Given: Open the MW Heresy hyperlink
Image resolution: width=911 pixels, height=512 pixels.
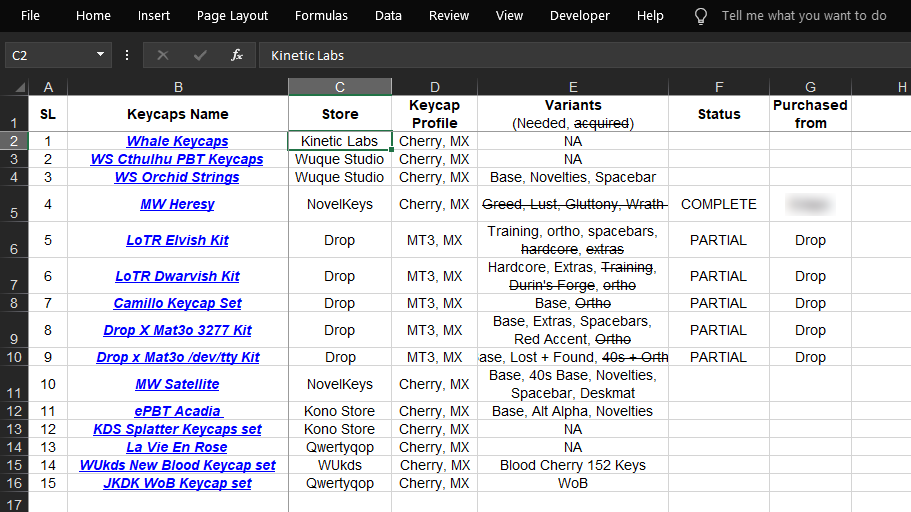Looking at the screenshot, I should tap(177, 204).
